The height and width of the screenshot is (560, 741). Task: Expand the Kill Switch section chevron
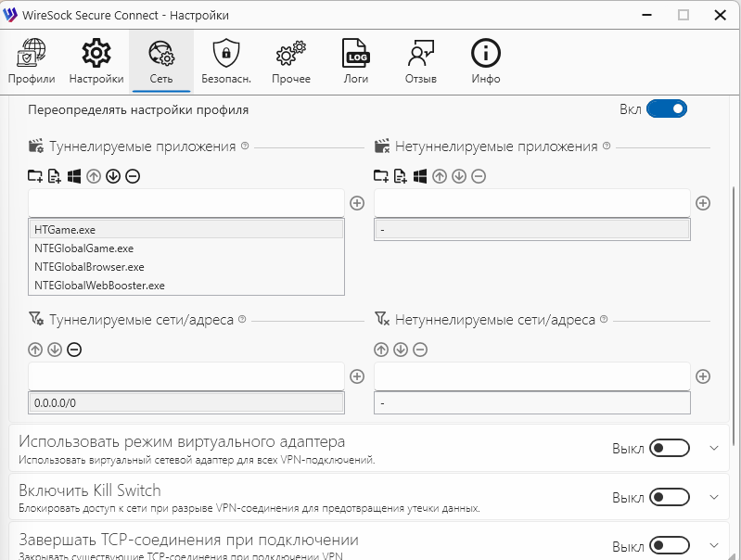pyautogui.click(x=714, y=497)
